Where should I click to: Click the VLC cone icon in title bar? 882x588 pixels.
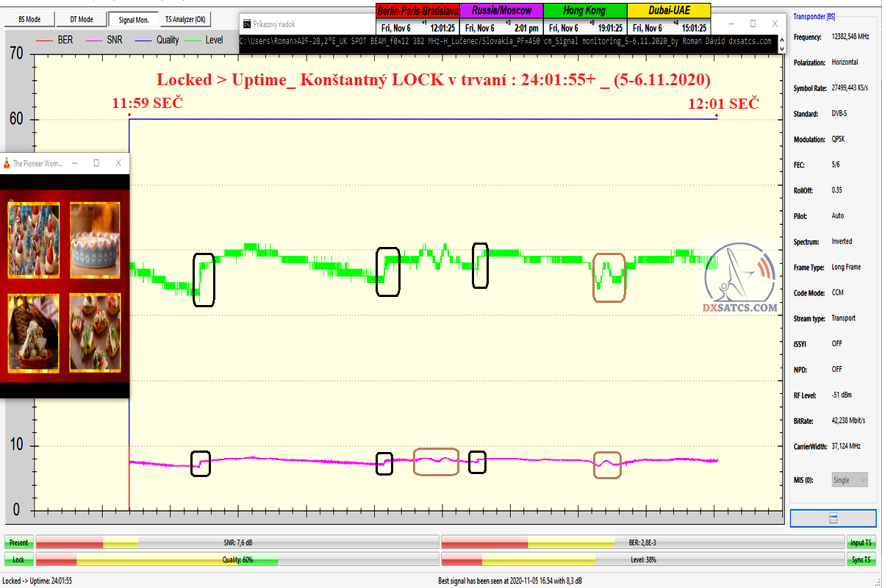pyautogui.click(x=7, y=162)
